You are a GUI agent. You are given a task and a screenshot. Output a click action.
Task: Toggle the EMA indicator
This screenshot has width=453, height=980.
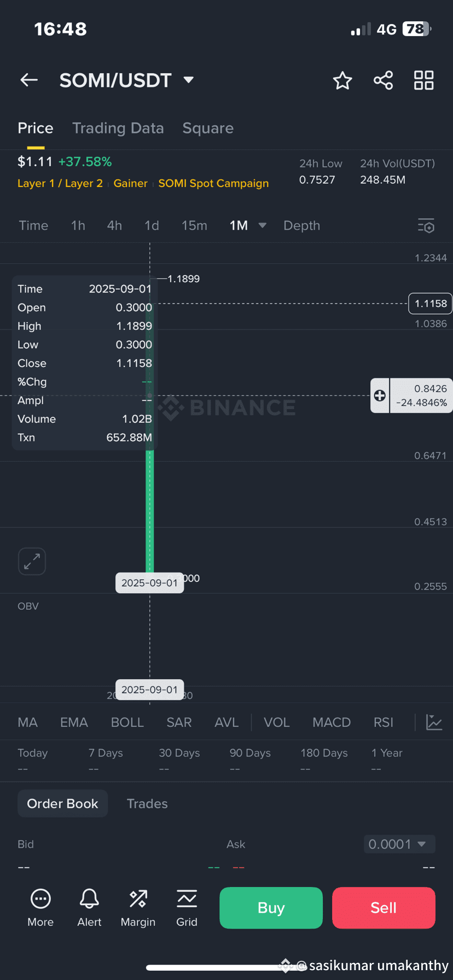pyautogui.click(x=74, y=722)
